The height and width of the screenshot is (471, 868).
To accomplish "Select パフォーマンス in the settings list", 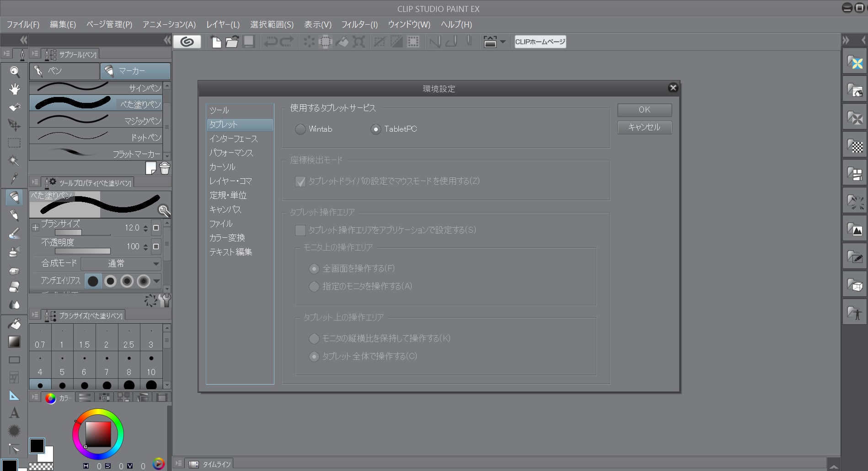I will (231, 153).
